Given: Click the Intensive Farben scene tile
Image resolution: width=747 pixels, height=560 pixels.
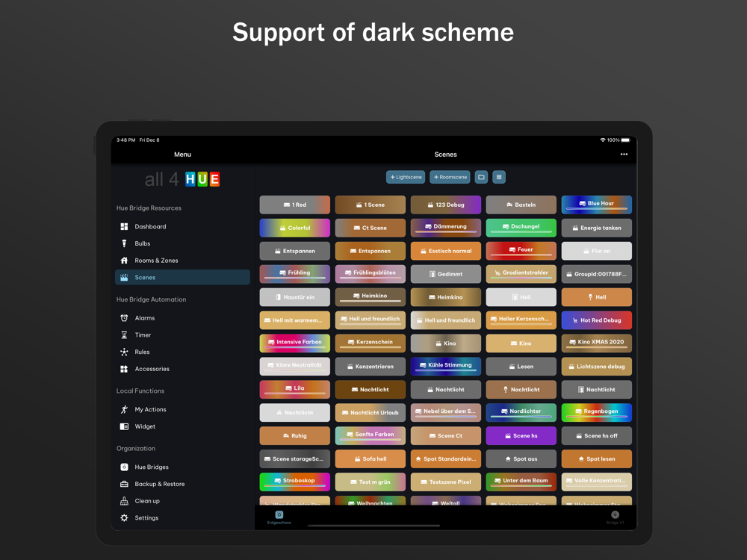Looking at the screenshot, I should pyautogui.click(x=295, y=343).
